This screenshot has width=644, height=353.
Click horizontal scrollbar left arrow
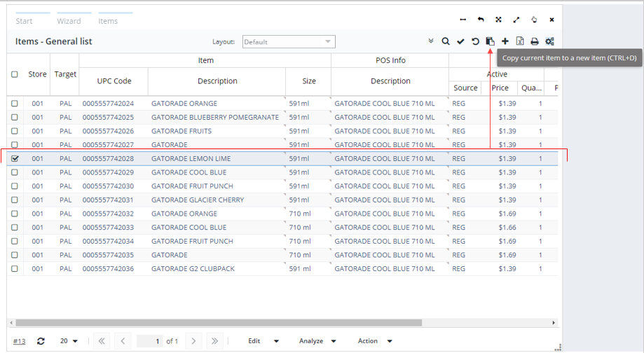[11, 323]
